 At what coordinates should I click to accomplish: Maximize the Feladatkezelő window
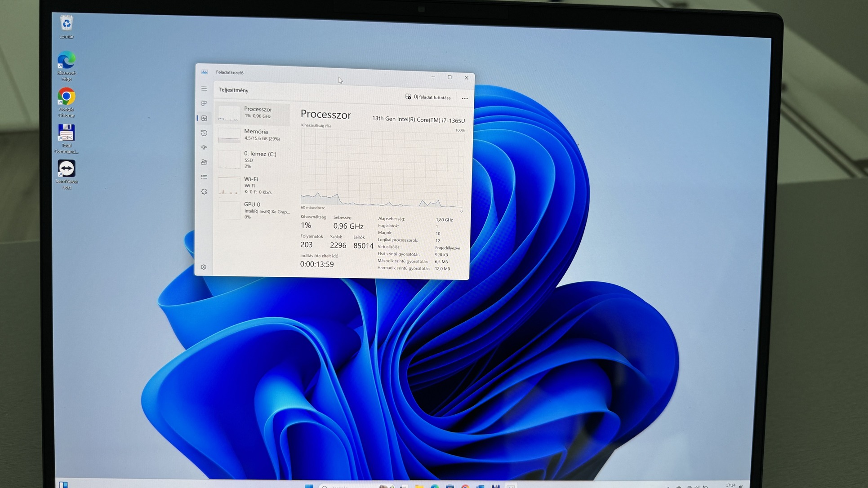coord(450,77)
